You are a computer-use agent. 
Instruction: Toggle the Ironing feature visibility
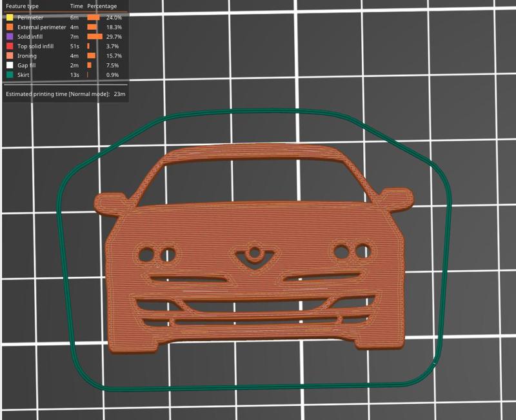pyautogui.click(x=26, y=56)
